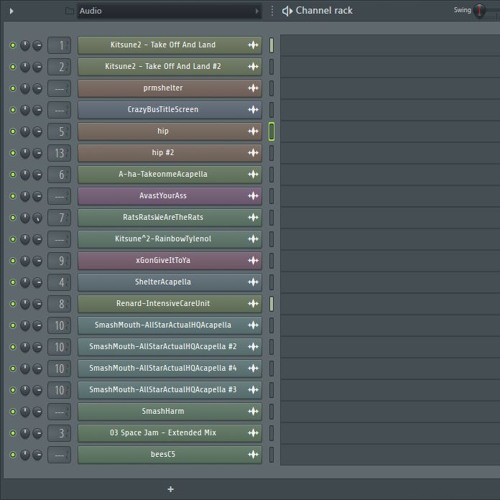This screenshot has height=500, width=500.
Task: Click waveform icon on prmshelter channel
Action: 253,88
